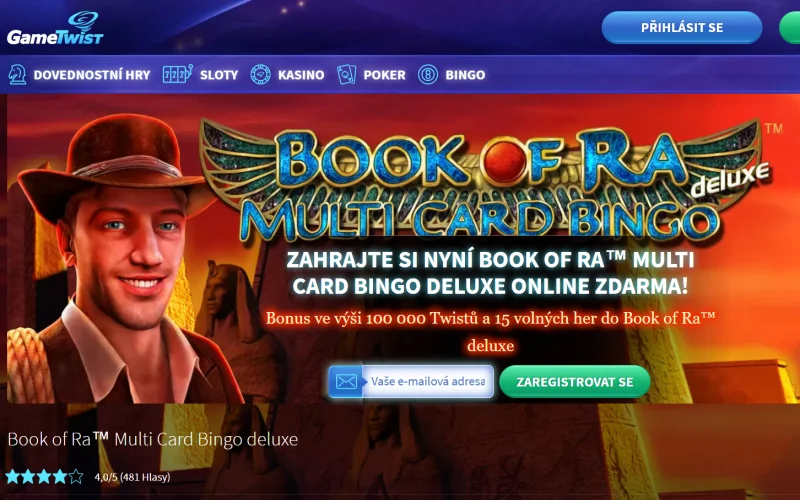Switch to the Bingo section
Image resolution: width=800 pixels, height=500 pixels.
click(x=465, y=75)
